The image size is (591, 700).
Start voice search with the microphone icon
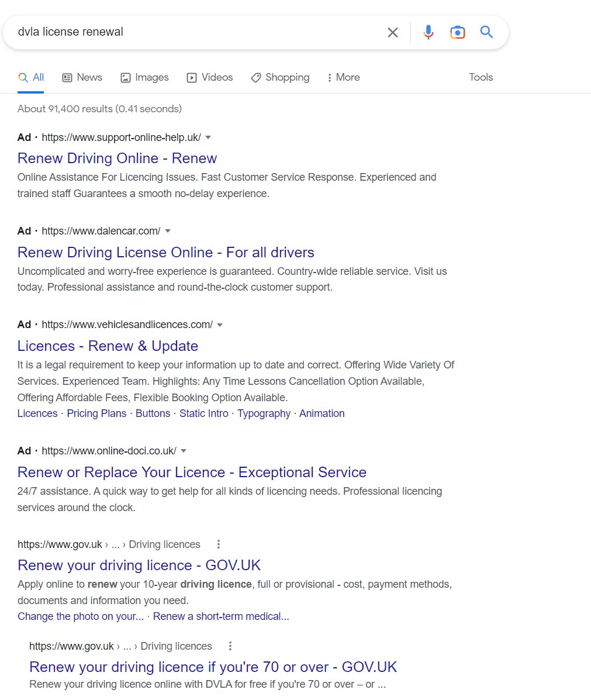[428, 32]
